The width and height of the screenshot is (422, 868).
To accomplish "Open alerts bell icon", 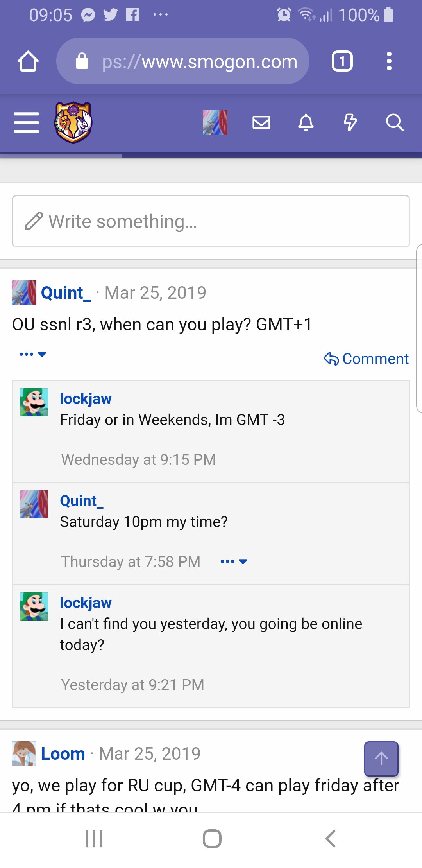I will pos(306,123).
